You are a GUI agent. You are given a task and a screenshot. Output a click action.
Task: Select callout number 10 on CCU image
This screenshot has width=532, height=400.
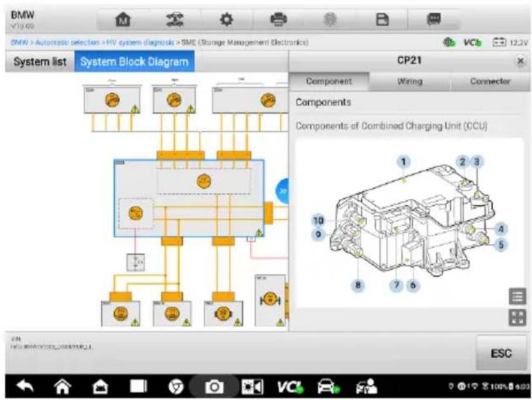coord(318,221)
